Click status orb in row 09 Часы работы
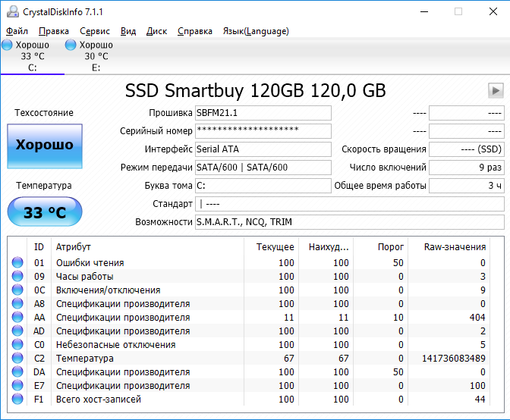Image resolution: width=510 pixels, height=420 pixels. click(17, 276)
